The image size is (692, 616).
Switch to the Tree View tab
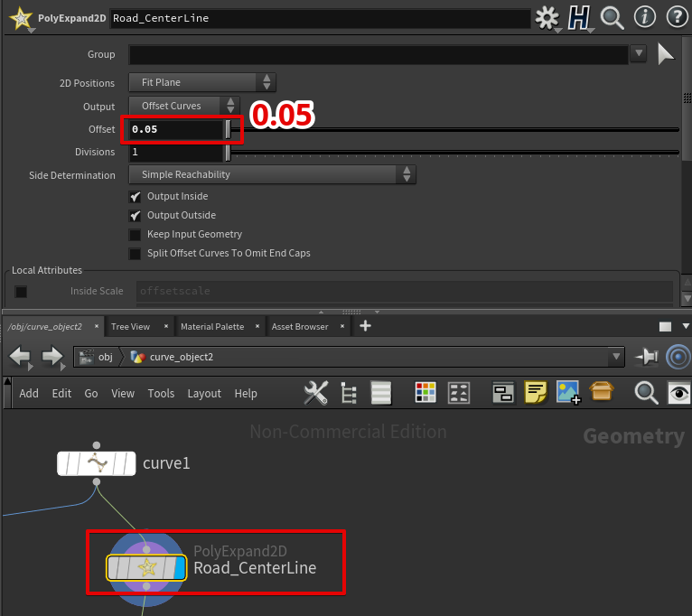coord(130,327)
